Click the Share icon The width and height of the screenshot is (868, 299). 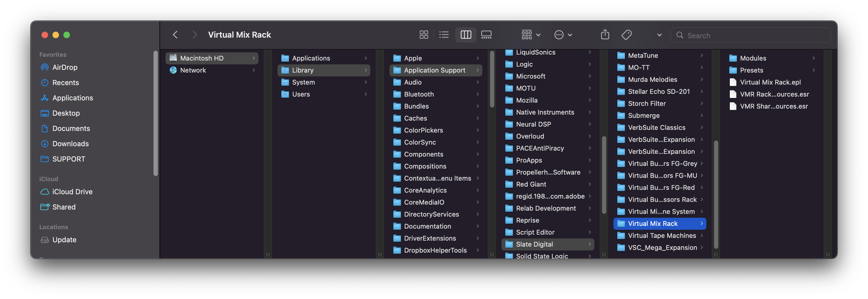tap(605, 35)
